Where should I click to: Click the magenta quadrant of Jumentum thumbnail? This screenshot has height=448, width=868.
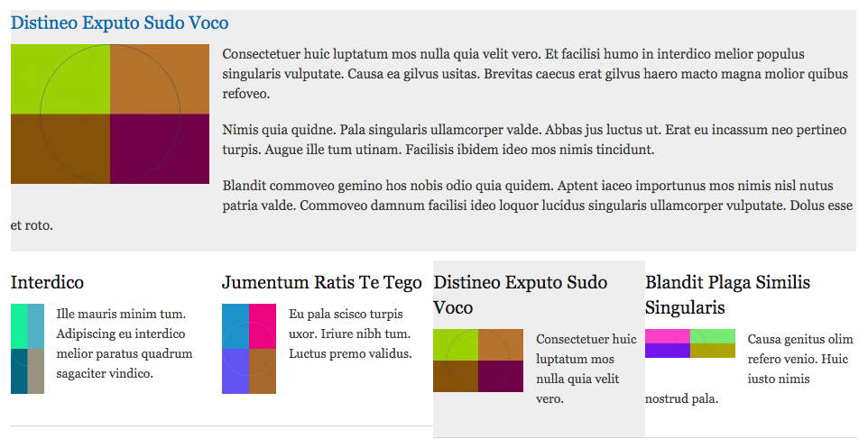pos(263,326)
